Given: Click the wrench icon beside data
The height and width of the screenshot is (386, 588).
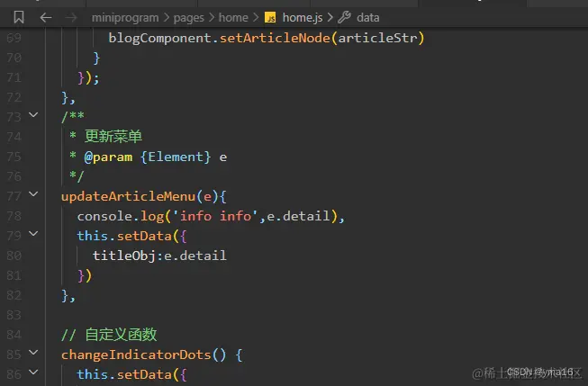Looking at the screenshot, I should click(344, 17).
